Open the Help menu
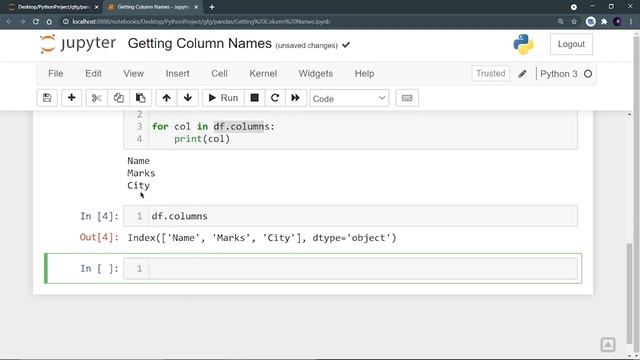Viewport: 640px width, 360px height. 364,73
